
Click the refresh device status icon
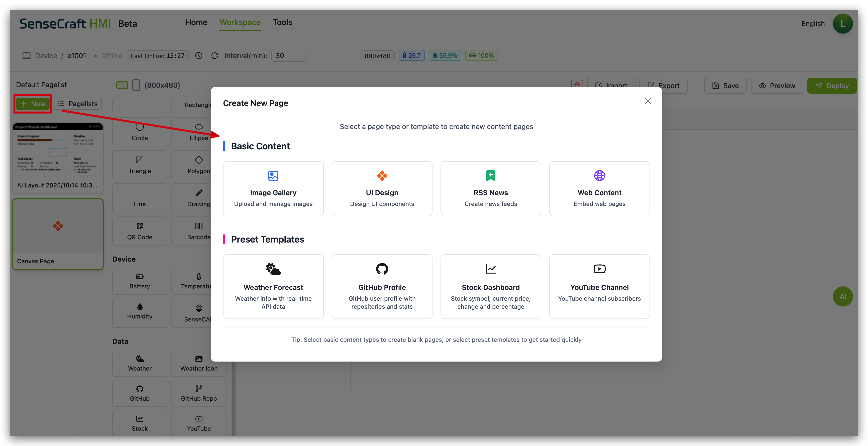point(215,56)
